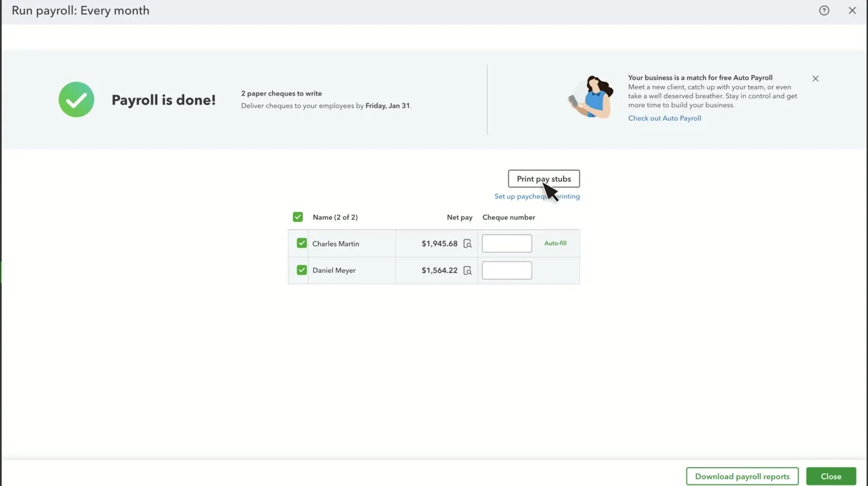This screenshot has width=868, height=486.
Task: Click the Net pay column header
Action: [460, 217]
